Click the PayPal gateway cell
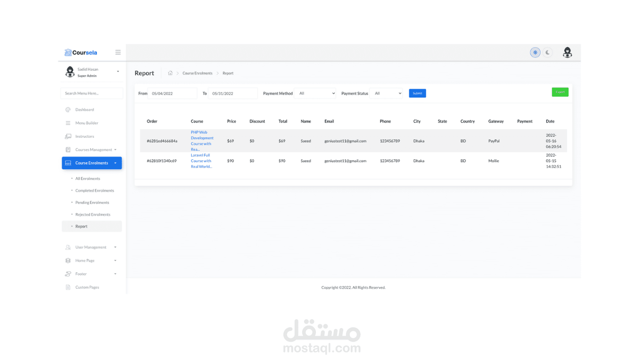Image resolution: width=644 pixels, height=362 pixels. tap(494, 141)
